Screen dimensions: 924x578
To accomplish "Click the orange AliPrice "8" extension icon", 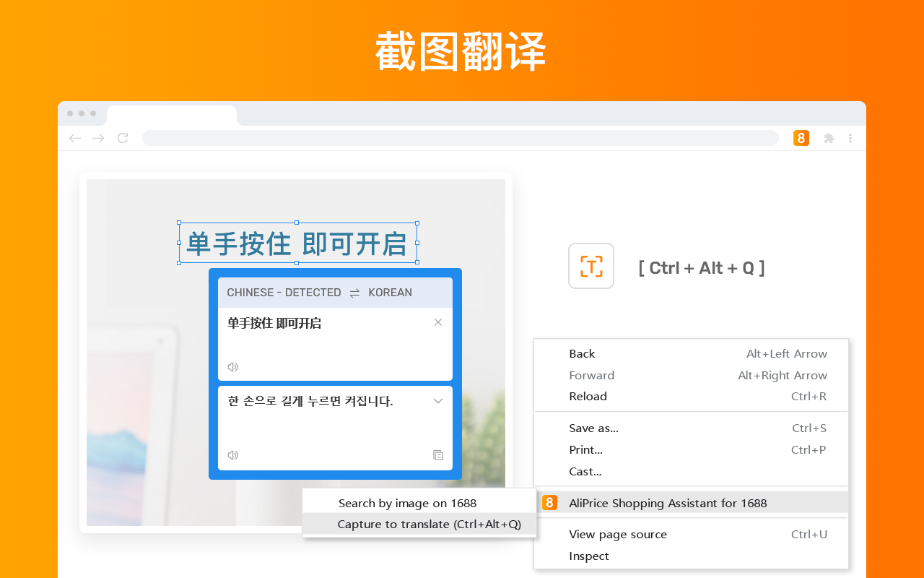I will 801,137.
